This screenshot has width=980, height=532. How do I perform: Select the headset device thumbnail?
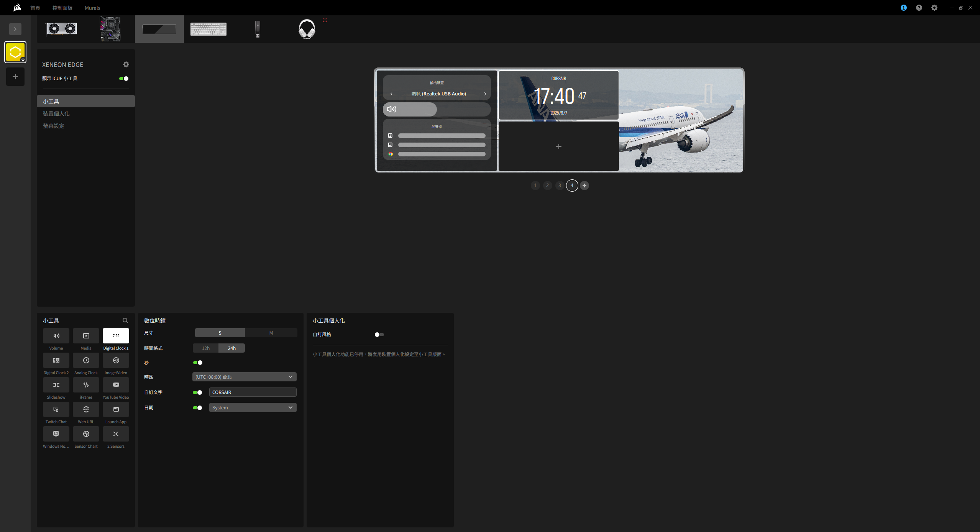[x=307, y=29]
